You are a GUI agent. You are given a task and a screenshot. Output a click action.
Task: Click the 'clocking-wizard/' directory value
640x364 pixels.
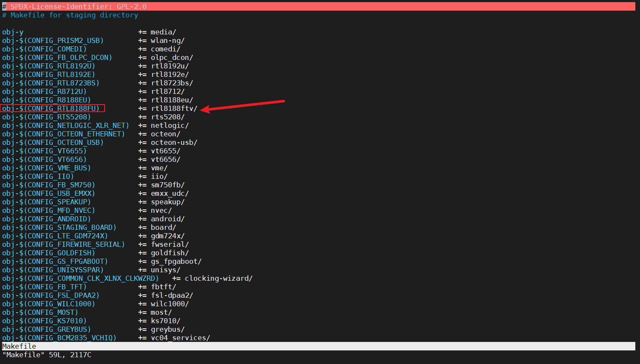(x=218, y=278)
